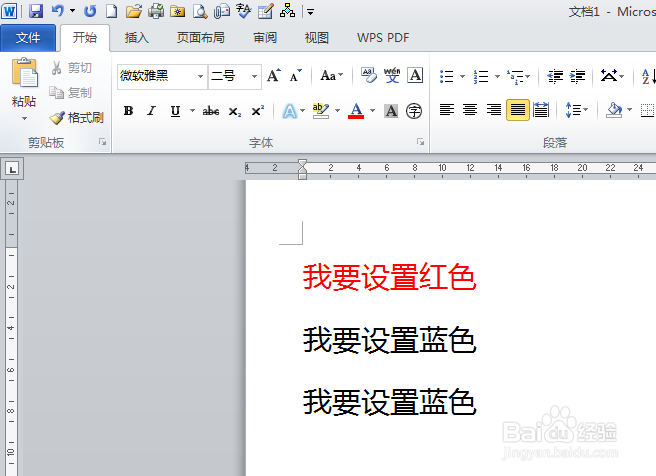Open the 剪贴板 dialog launcher
The height and width of the screenshot is (476, 656).
[x=102, y=142]
